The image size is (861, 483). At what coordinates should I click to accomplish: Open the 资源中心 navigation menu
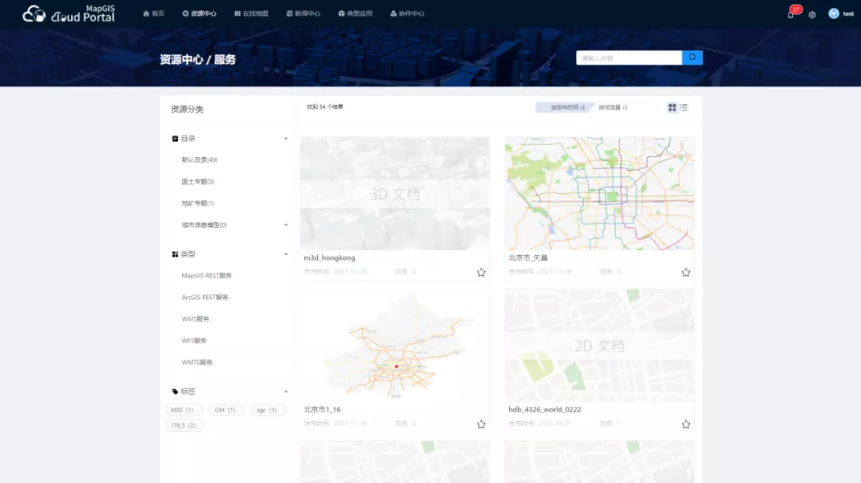coord(199,14)
